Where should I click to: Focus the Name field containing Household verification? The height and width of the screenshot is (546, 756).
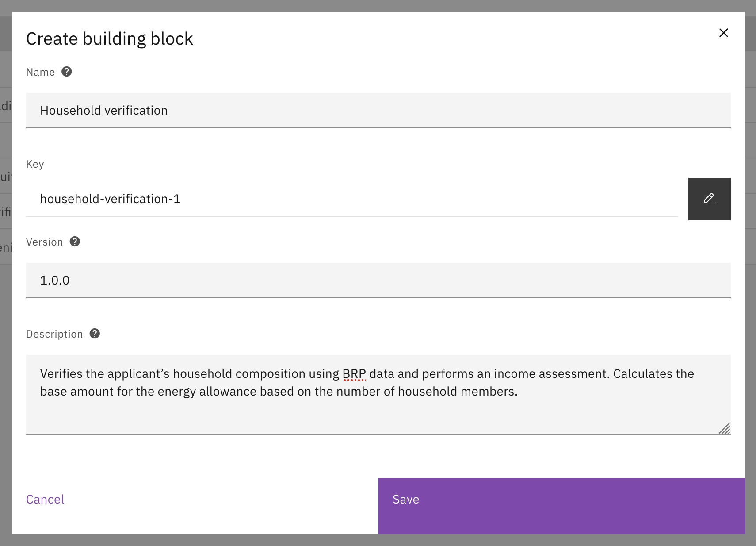click(x=378, y=111)
